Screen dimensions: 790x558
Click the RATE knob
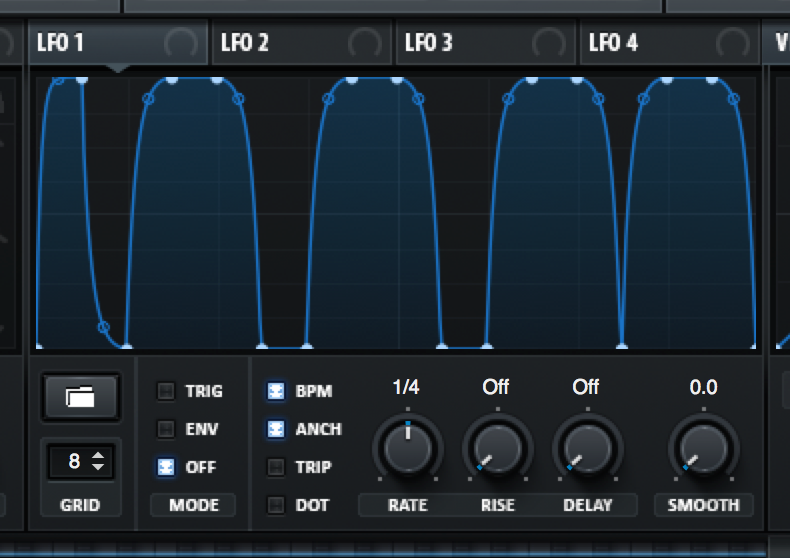pos(408,448)
